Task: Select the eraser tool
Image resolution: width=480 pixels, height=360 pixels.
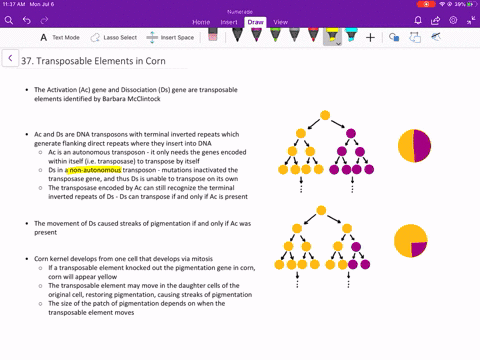Action: (213, 35)
